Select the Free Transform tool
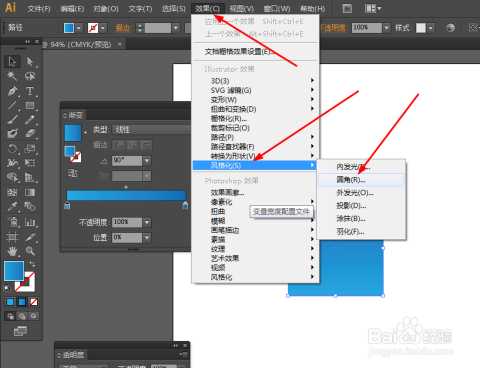Image resolution: width=480 pixels, height=368 pixels. [30, 163]
